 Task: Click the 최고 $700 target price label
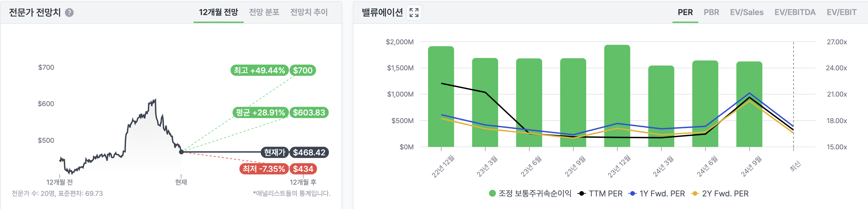point(303,70)
